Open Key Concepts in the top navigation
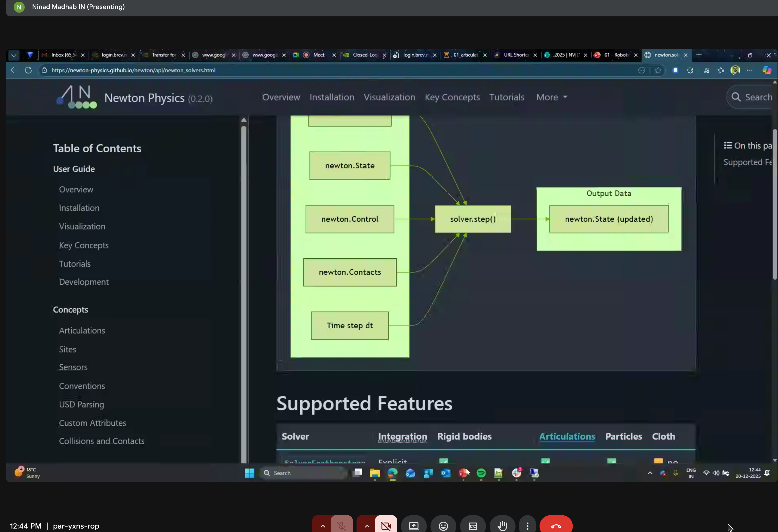This screenshot has height=532, width=778. [452, 97]
